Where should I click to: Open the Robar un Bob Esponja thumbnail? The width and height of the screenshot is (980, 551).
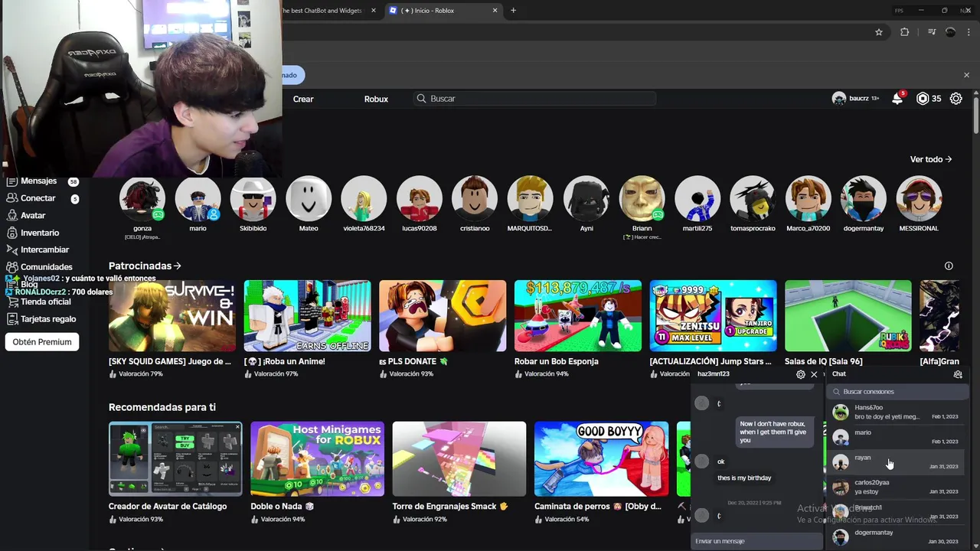(x=578, y=316)
